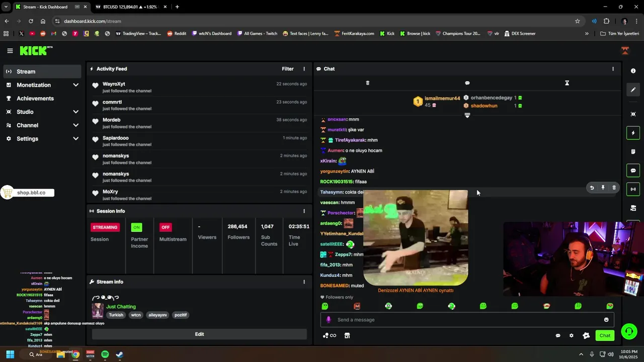Toggle the broadcast signal widget in right sidebar
This screenshot has height=362, width=644.
pos(633,189)
